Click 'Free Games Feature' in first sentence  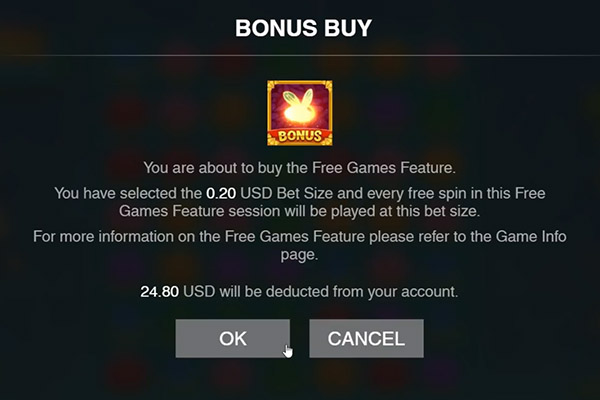coord(384,168)
